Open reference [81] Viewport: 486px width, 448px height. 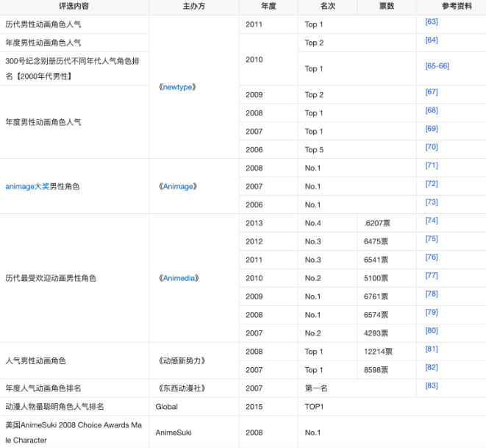pyautogui.click(x=432, y=349)
